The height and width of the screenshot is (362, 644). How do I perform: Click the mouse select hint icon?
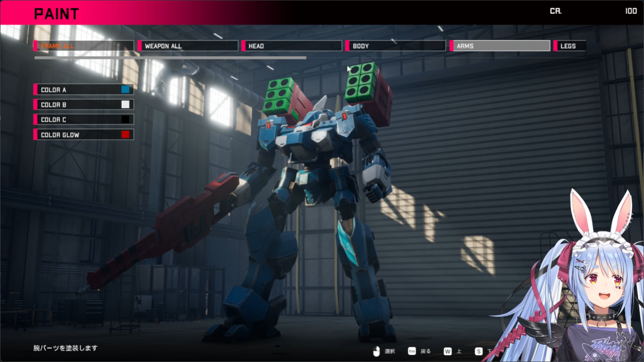[376, 351]
